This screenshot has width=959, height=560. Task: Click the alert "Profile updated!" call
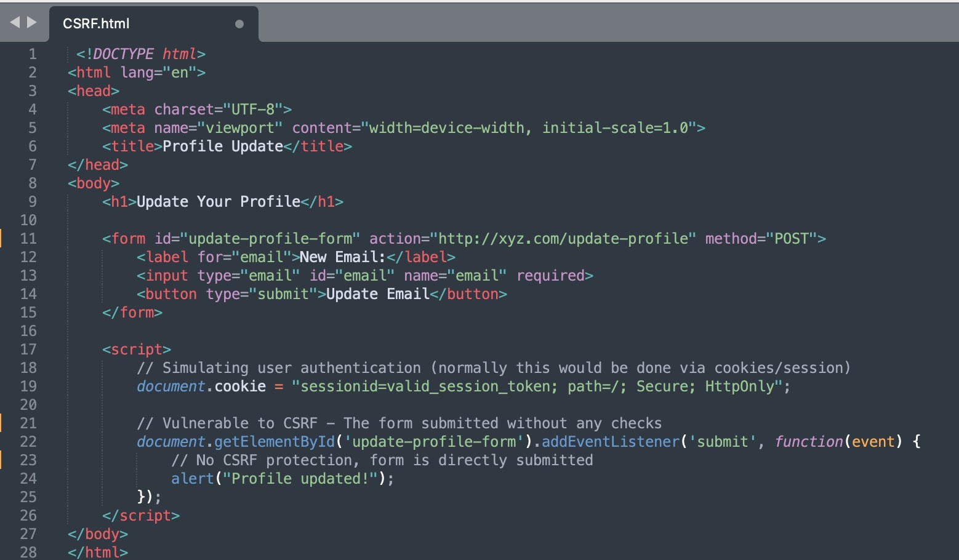point(283,479)
